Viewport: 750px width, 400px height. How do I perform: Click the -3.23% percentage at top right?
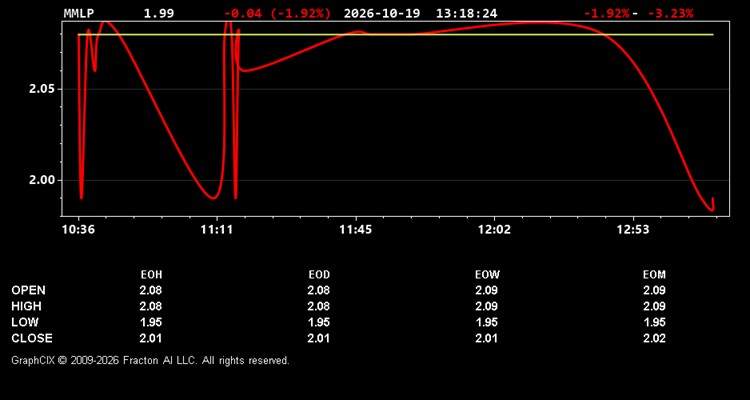670,13
